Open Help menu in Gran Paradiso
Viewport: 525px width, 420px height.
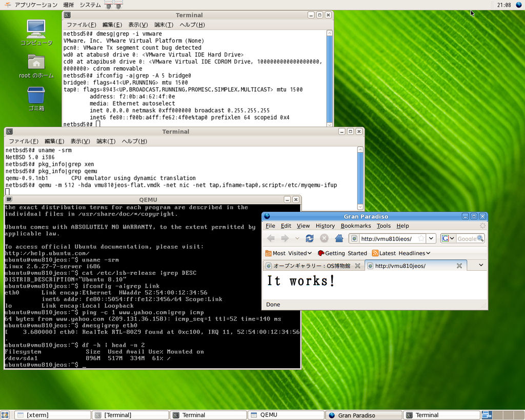point(402,226)
